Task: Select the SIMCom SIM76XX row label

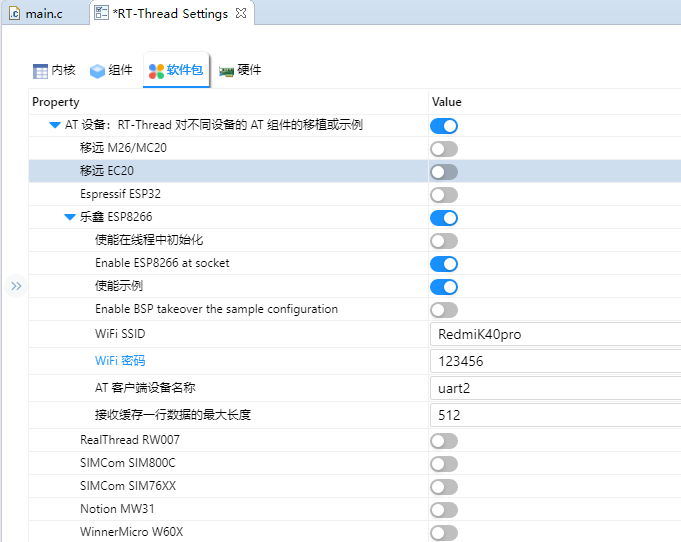Action: (128, 486)
